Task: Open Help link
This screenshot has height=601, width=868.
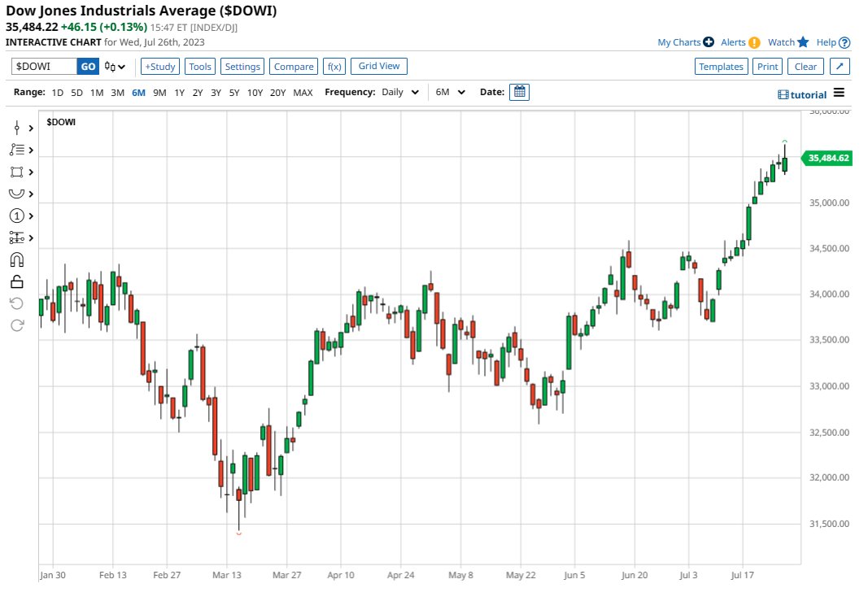Action: click(x=826, y=42)
